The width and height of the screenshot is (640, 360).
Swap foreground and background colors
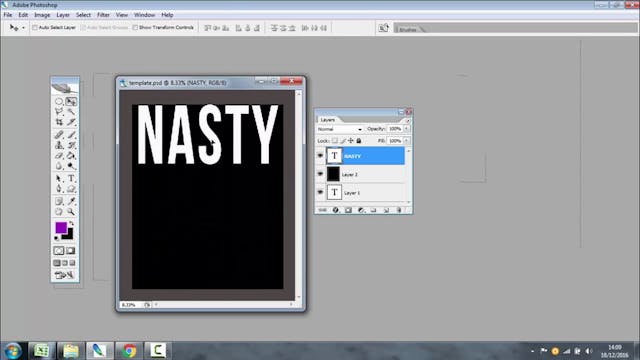click(72, 223)
